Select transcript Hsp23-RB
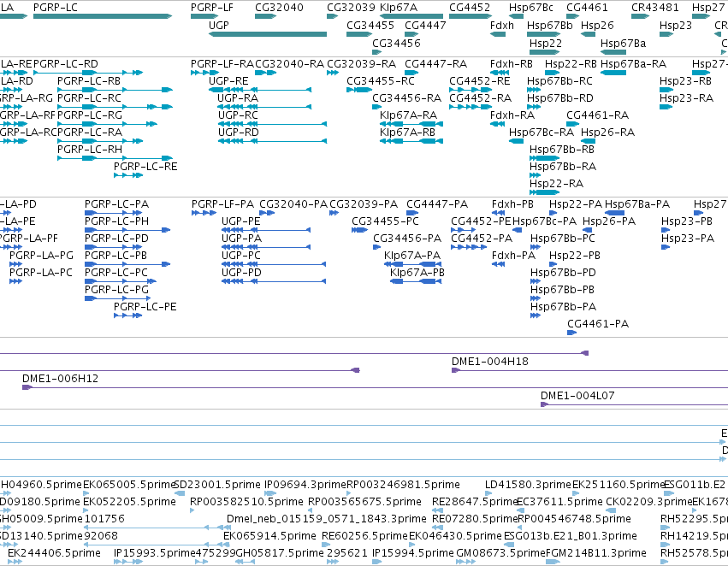Viewport: 728px width, 566px height. (685, 80)
